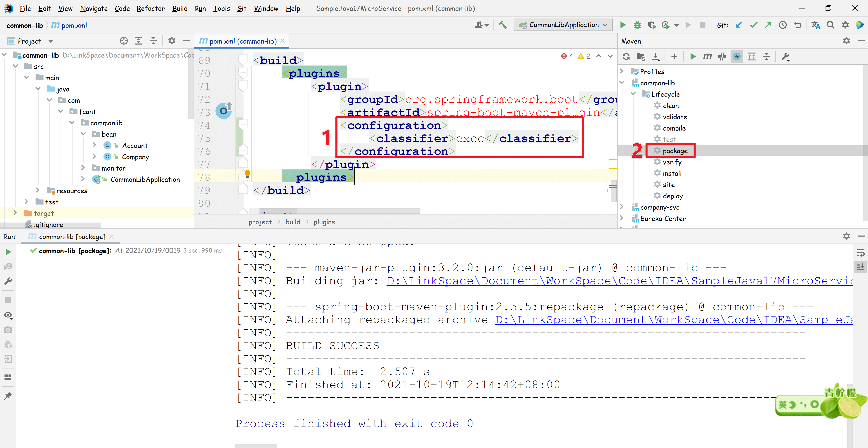Select the install lifecycle goal
Image resolution: width=868 pixels, height=448 pixels.
click(x=672, y=173)
